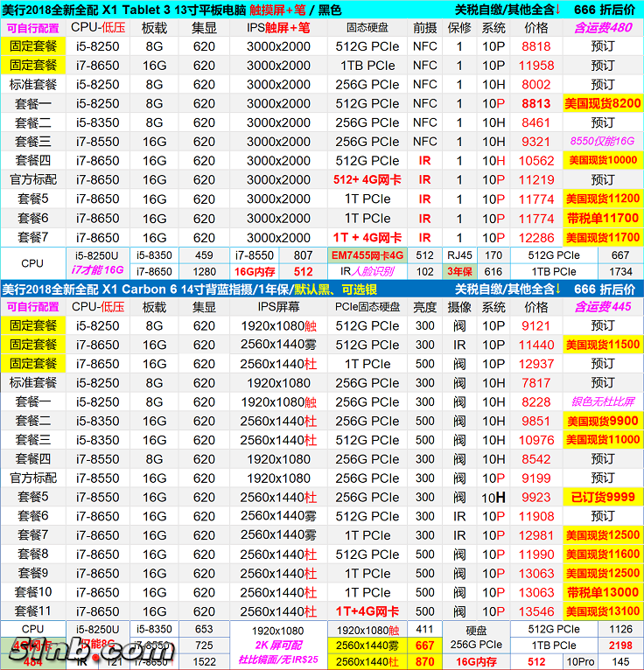Select the 含运费445 shipping label
Viewport: 644px width, 670px height.
tap(602, 307)
